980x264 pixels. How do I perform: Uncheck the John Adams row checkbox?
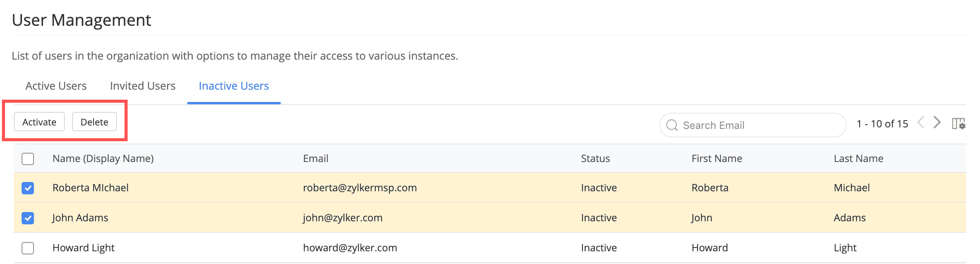click(x=28, y=218)
